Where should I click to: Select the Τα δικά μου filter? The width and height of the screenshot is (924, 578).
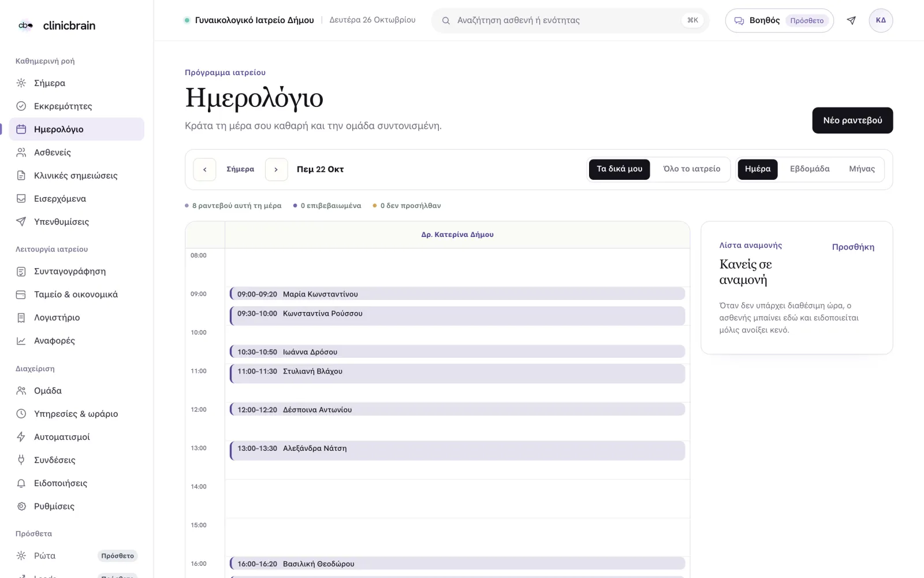coord(619,169)
